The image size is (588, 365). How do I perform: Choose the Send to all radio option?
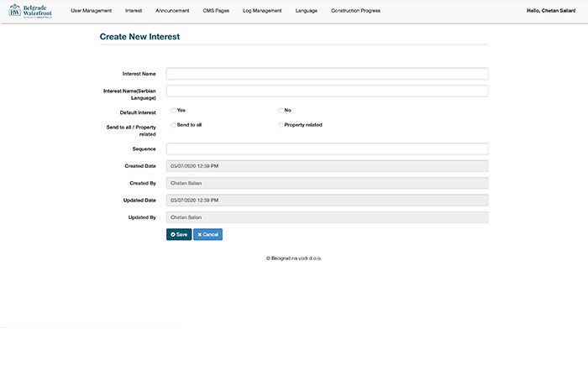pos(173,125)
